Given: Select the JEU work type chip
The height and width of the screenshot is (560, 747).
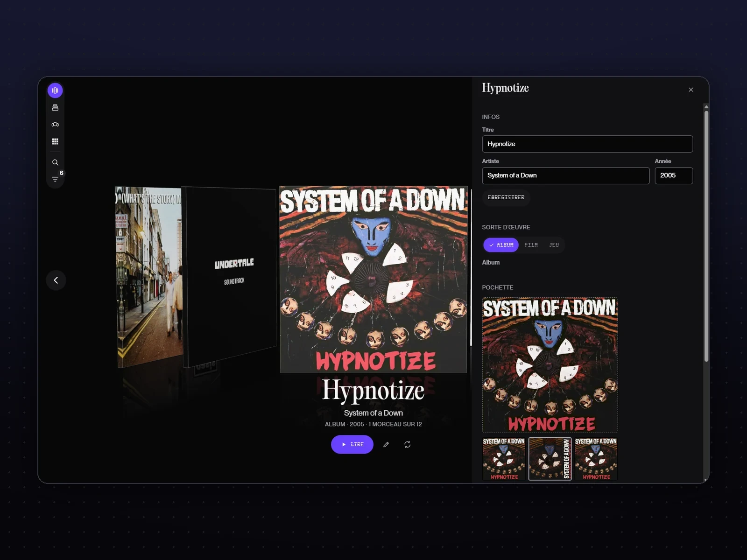Looking at the screenshot, I should [x=554, y=245].
